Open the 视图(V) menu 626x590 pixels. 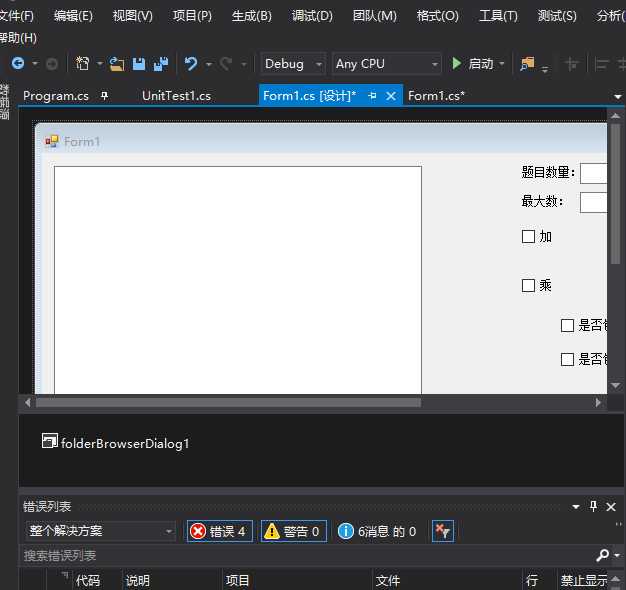[133, 16]
